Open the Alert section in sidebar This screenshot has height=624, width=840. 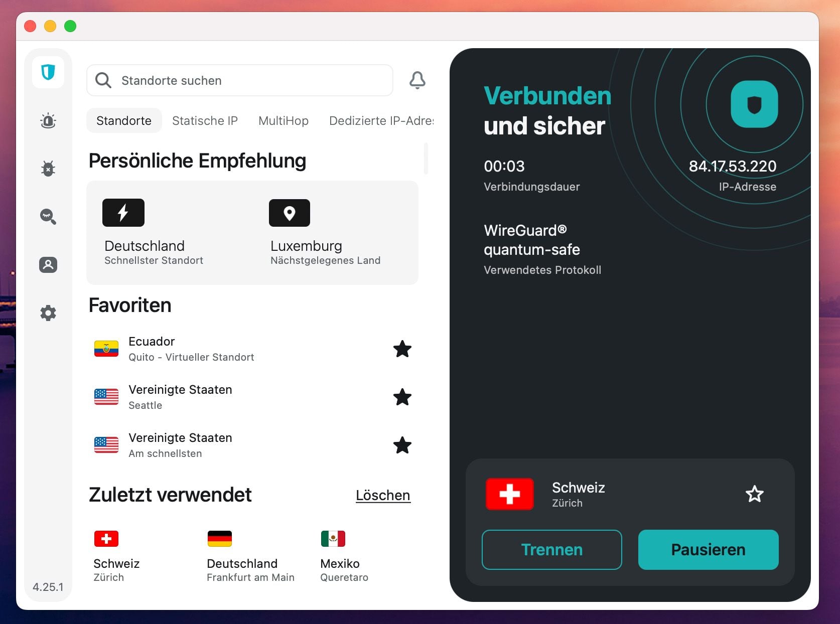pyautogui.click(x=48, y=120)
